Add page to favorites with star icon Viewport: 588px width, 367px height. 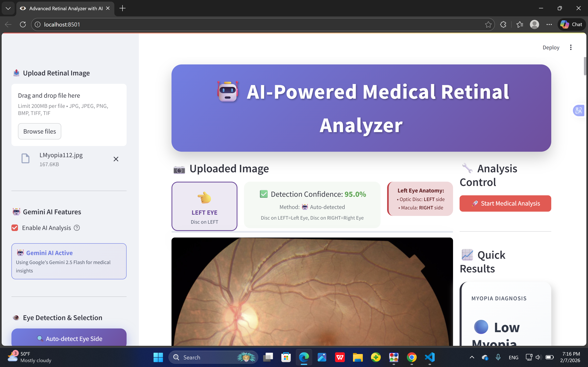click(488, 24)
